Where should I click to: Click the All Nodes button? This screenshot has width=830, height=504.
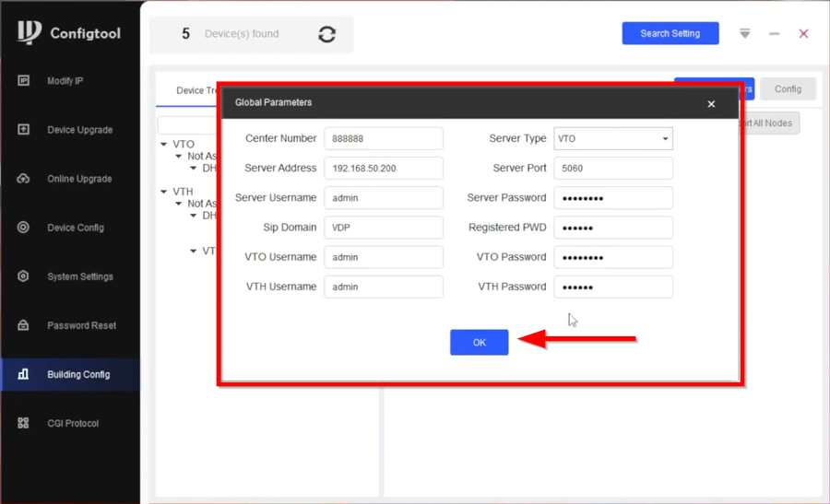pos(770,123)
